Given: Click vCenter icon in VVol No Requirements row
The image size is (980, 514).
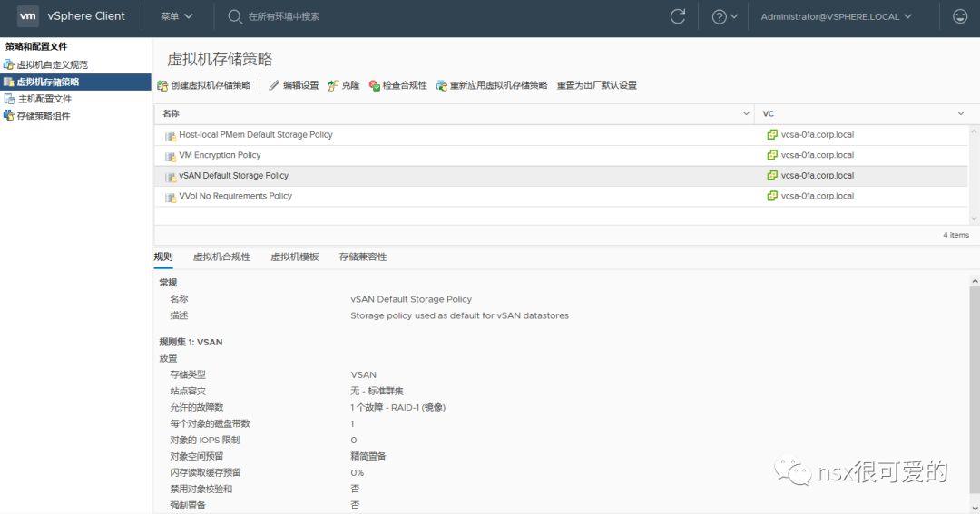Looking at the screenshot, I should (772, 196).
